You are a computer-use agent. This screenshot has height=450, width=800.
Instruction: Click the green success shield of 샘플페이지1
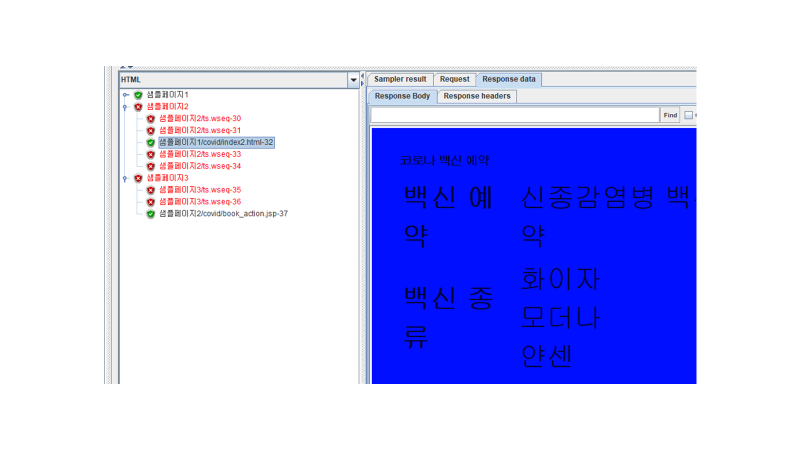point(138,95)
